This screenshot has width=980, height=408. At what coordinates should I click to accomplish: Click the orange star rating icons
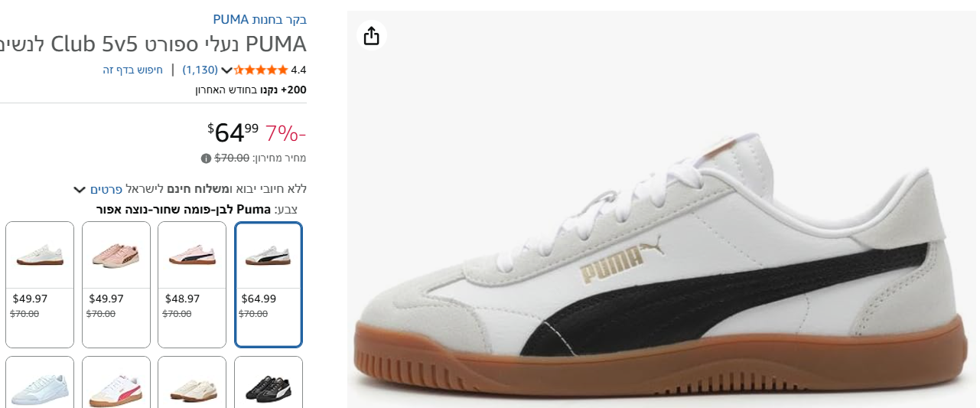click(261, 70)
